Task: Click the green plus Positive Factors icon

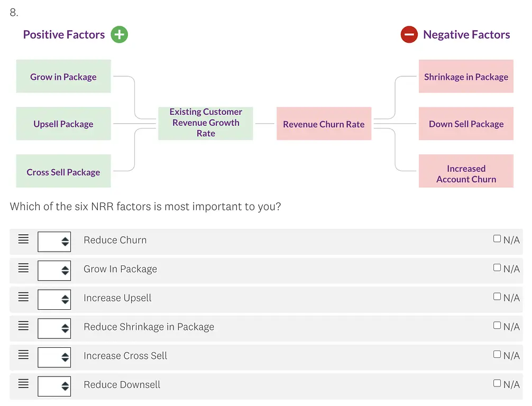Action: pyautogui.click(x=119, y=35)
